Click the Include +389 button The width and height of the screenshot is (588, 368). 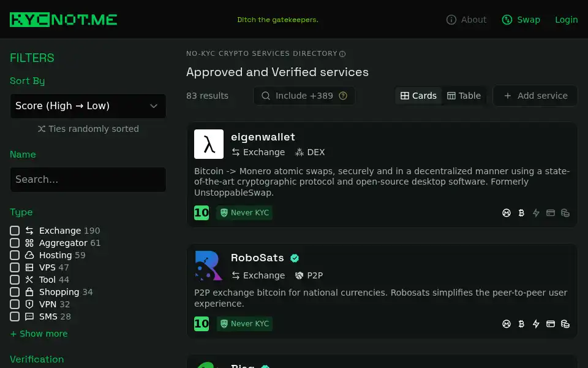304,96
